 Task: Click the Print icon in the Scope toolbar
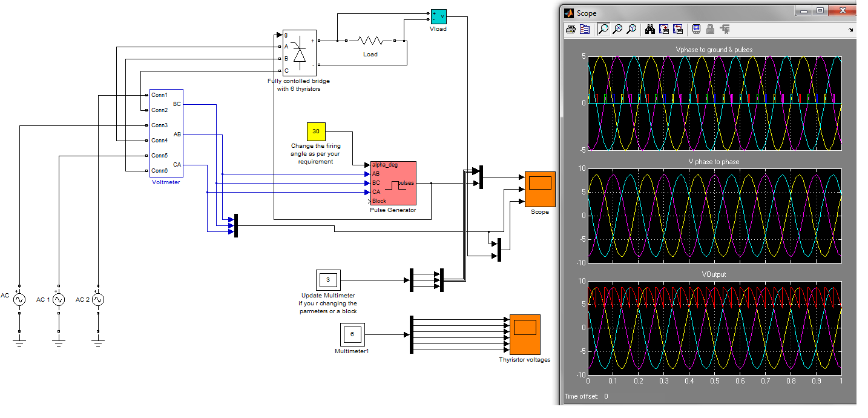[570, 28]
